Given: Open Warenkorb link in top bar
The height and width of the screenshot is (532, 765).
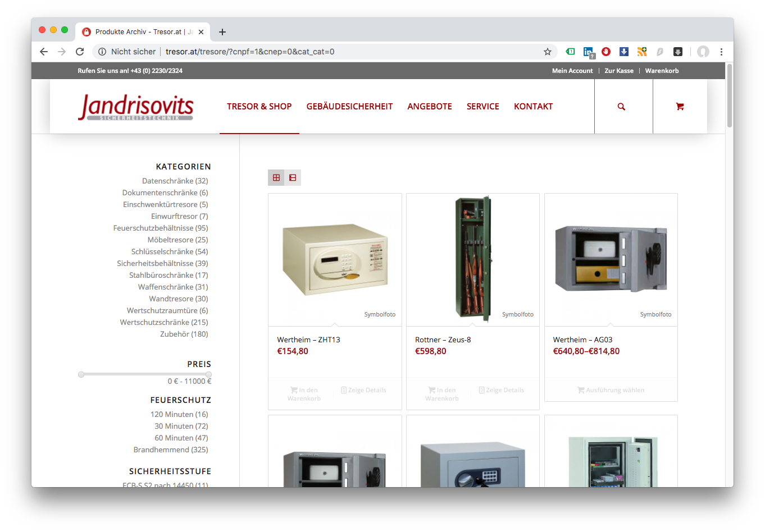Looking at the screenshot, I should (662, 71).
